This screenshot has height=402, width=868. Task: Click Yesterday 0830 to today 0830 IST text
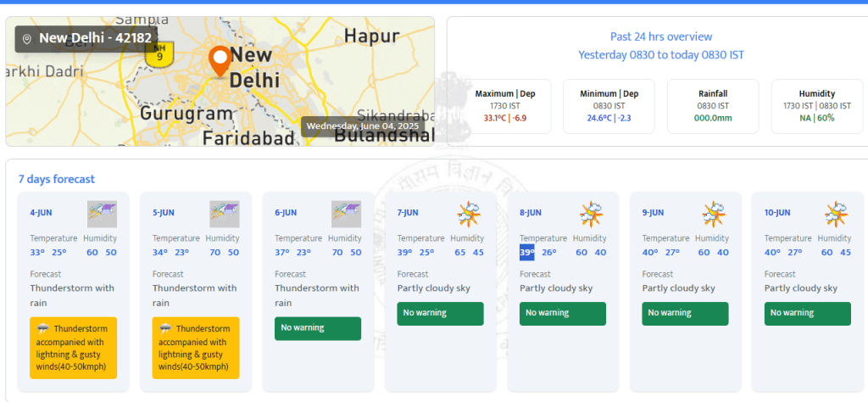pos(661,55)
